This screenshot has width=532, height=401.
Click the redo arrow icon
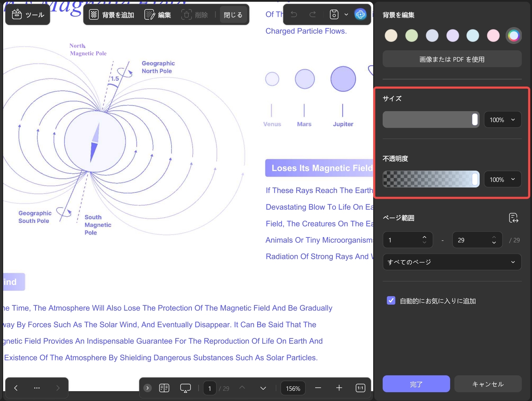(312, 14)
